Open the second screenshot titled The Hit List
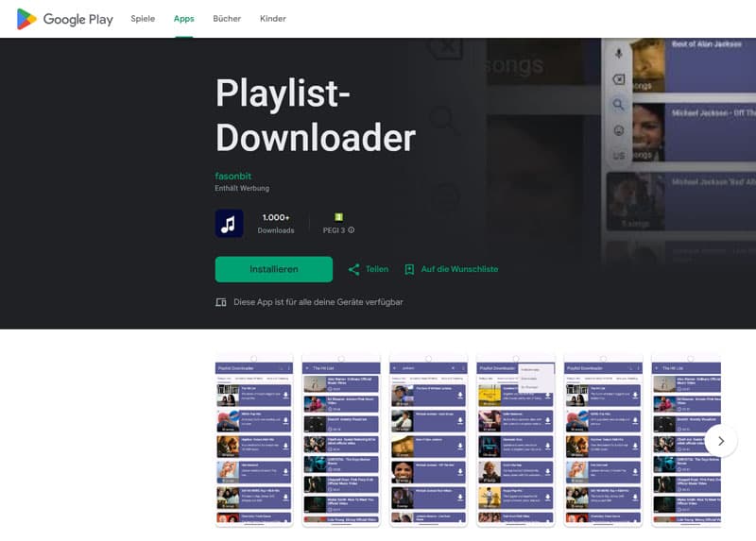756x541 pixels. click(x=341, y=441)
